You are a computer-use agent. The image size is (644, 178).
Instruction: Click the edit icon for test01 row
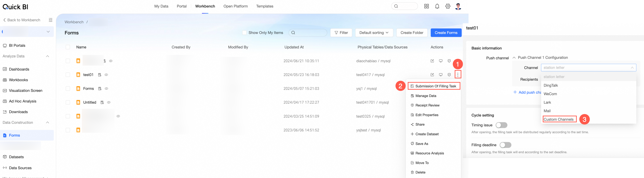pyautogui.click(x=432, y=75)
